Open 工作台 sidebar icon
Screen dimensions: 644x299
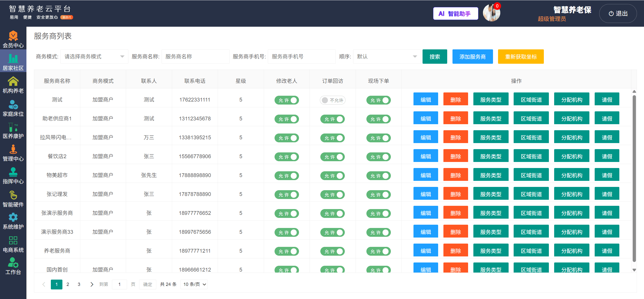coord(13,262)
